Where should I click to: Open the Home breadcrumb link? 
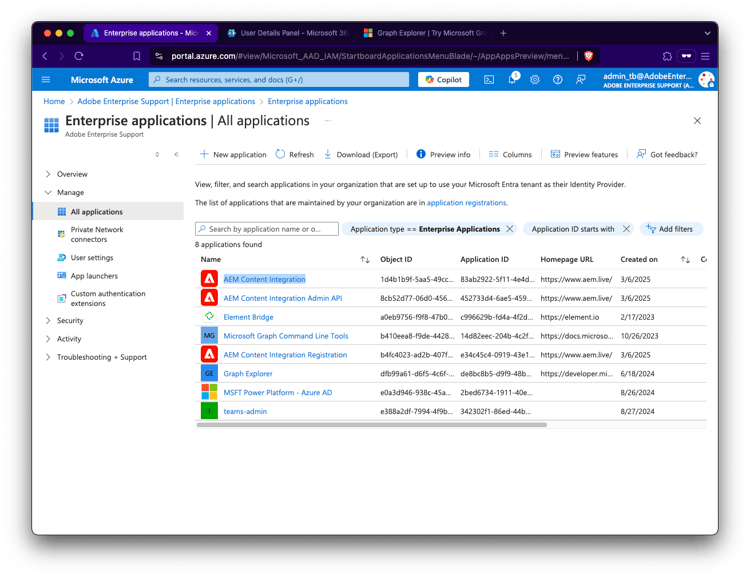click(54, 101)
